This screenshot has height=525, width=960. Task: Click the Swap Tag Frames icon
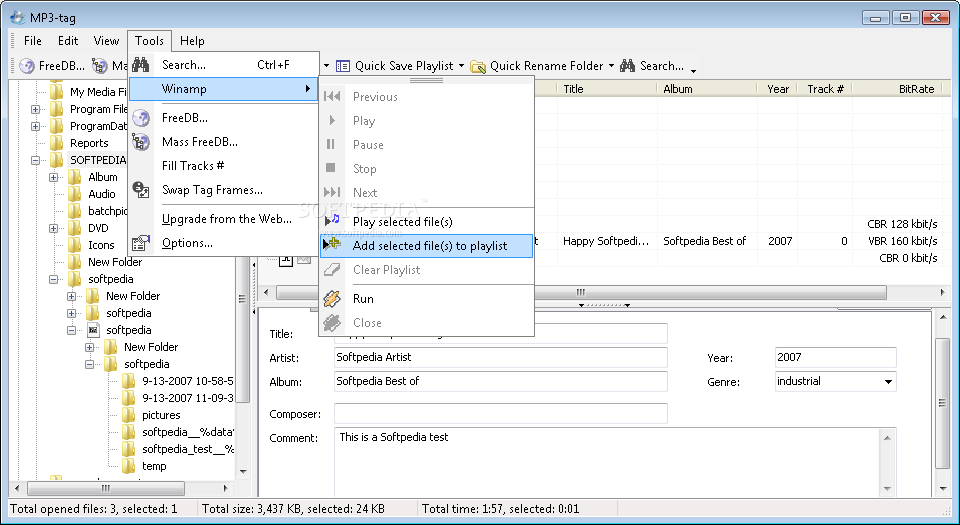[141, 190]
